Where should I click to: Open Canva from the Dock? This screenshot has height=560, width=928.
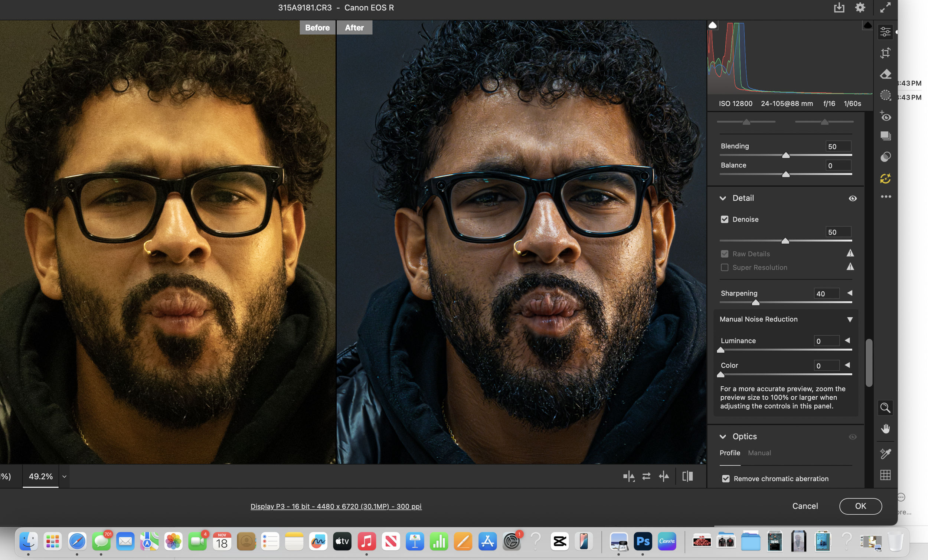tap(667, 541)
